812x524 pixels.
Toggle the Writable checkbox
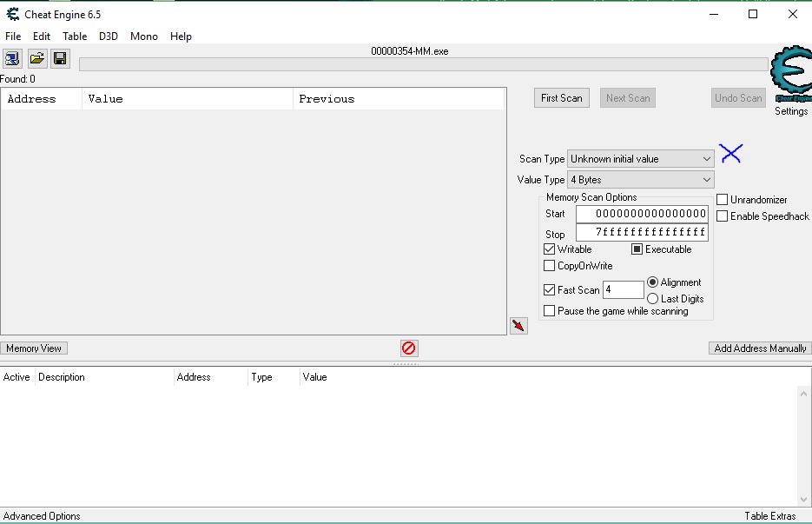[550, 249]
